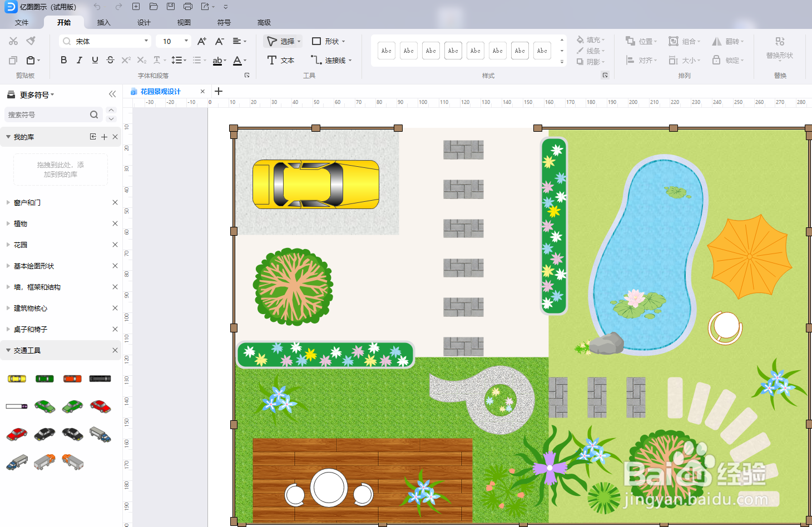Switch to the 插入 ribbon tab
The width and height of the screenshot is (812, 527).
pyautogui.click(x=104, y=23)
